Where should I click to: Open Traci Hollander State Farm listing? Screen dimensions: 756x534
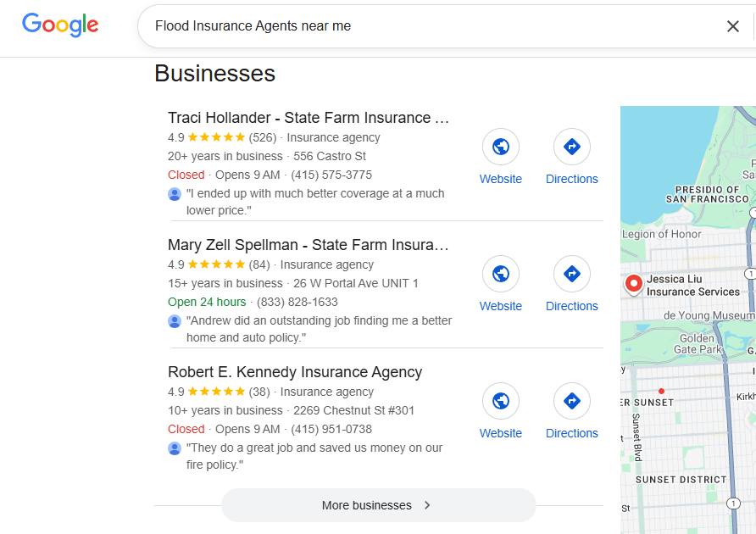309,118
